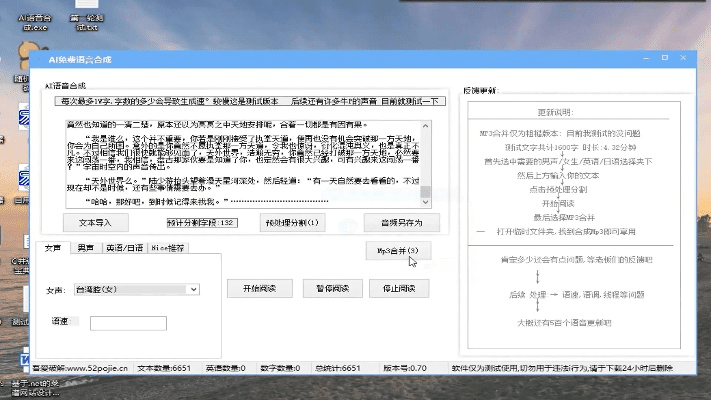Screen dimensions: 711x400
Task: Click scroll up arrow of text area
Action: coord(425,126)
